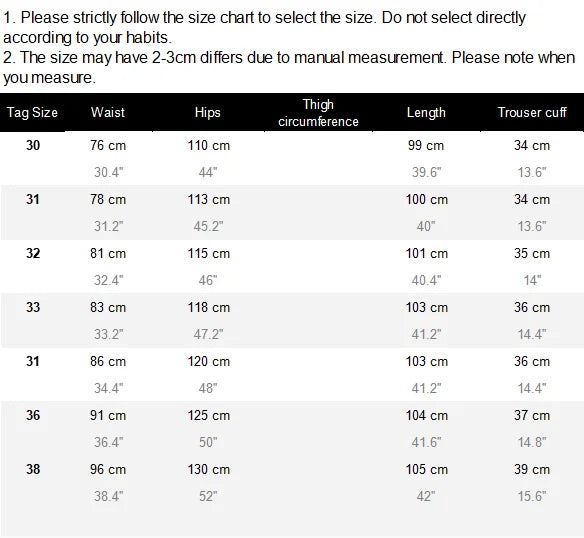This screenshot has width=584, height=538.
Task: Click the 36.4" waist inch value
Action: point(108,442)
